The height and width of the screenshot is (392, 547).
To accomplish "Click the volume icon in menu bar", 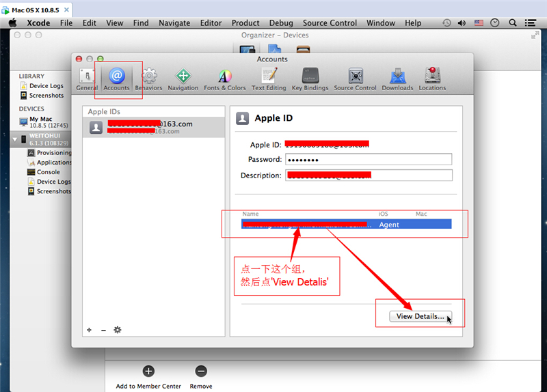I will coord(462,23).
